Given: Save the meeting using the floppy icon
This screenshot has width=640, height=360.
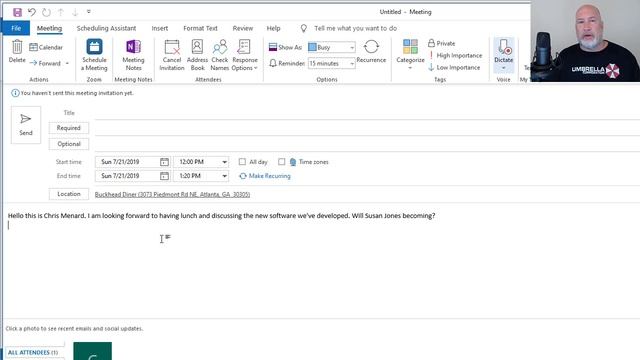Looking at the screenshot, I should tap(17, 12).
